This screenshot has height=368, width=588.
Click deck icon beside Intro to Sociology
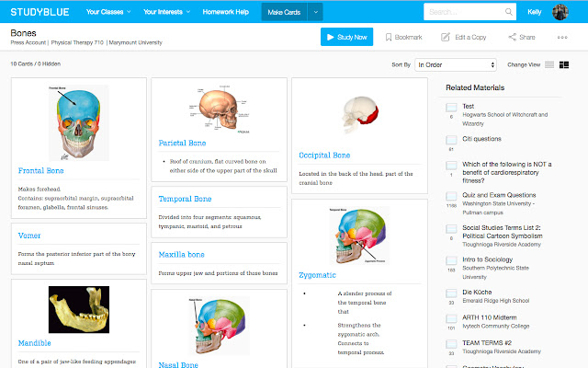pos(451,260)
